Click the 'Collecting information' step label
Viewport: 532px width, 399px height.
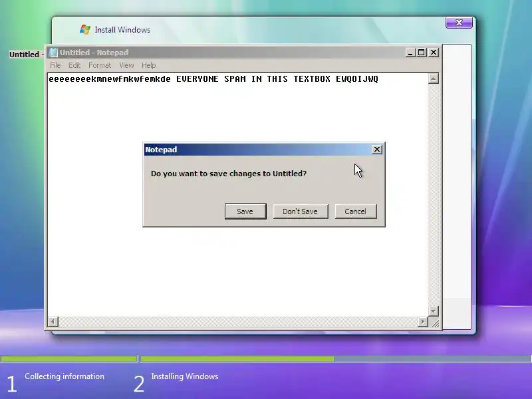(x=65, y=376)
